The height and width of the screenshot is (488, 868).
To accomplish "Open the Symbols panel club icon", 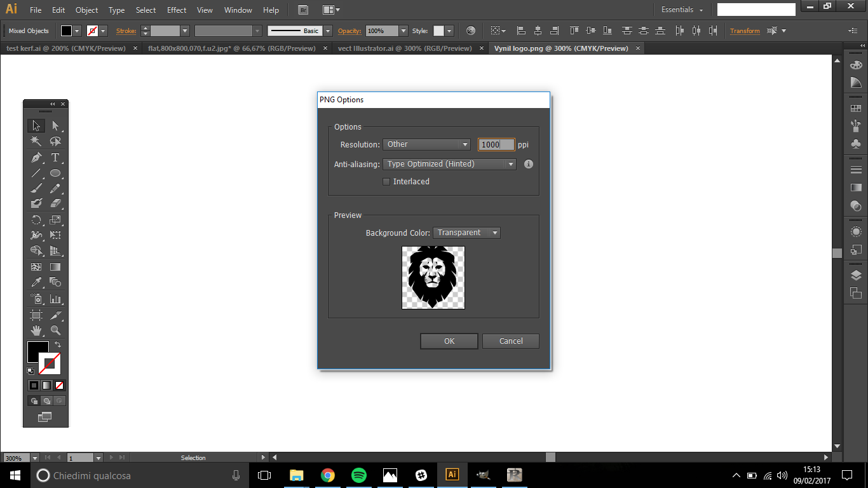I will (x=856, y=144).
